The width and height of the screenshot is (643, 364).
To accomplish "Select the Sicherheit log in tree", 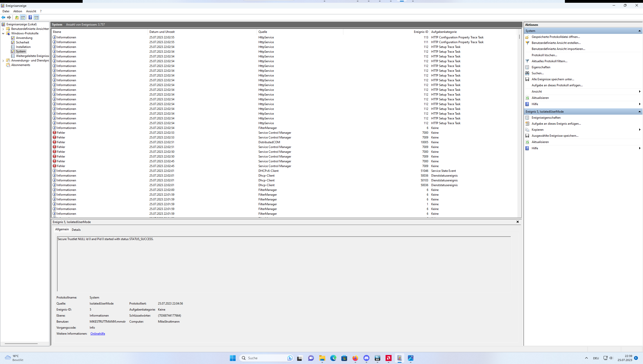I will tap(22, 42).
